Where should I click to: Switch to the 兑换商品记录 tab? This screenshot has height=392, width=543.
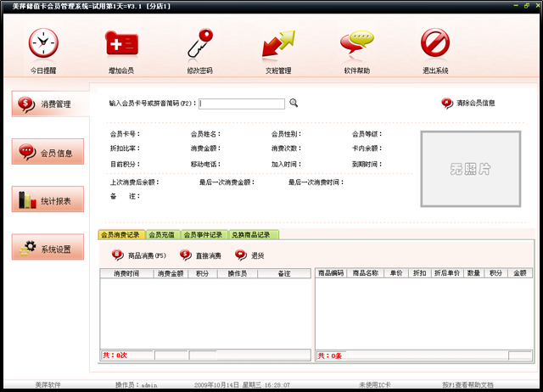tap(252, 234)
